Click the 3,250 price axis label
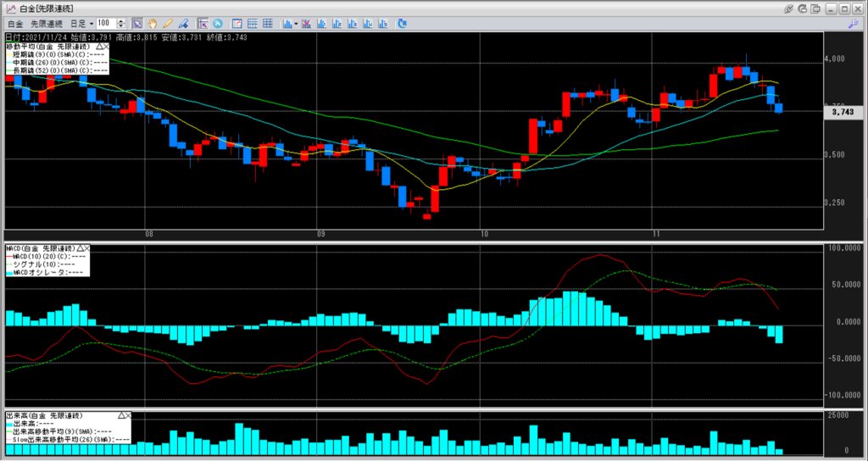The image size is (868, 461). click(x=834, y=203)
